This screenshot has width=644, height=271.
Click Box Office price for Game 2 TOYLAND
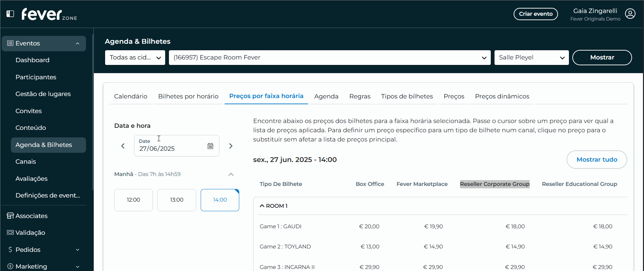coord(370,247)
